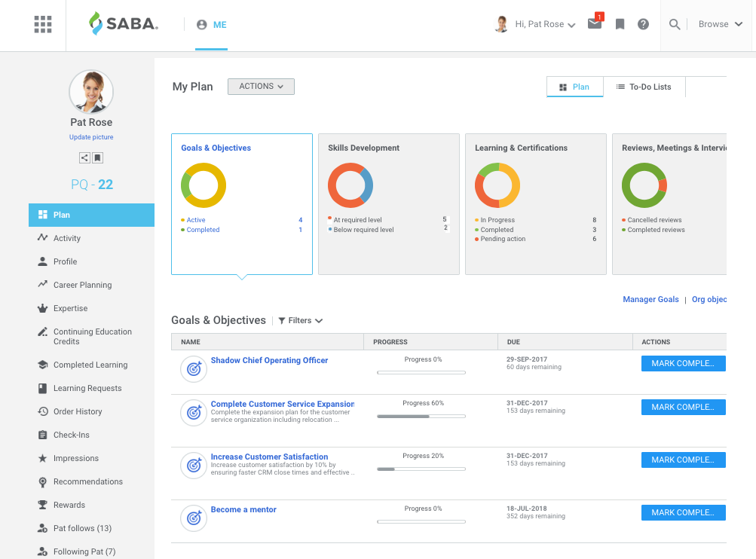Click the Career Planning trend icon
Image resolution: width=756 pixels, height=559 pixels.
(43, 284)
